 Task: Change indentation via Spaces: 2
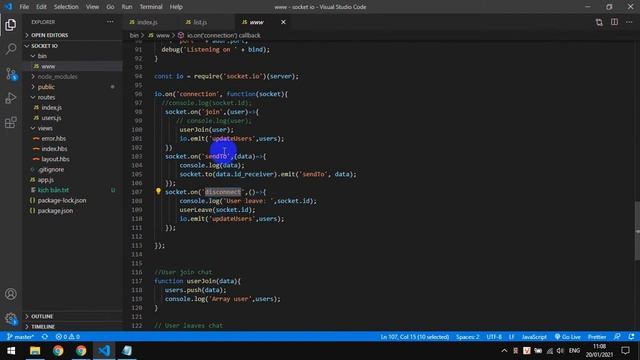[468, 337]
